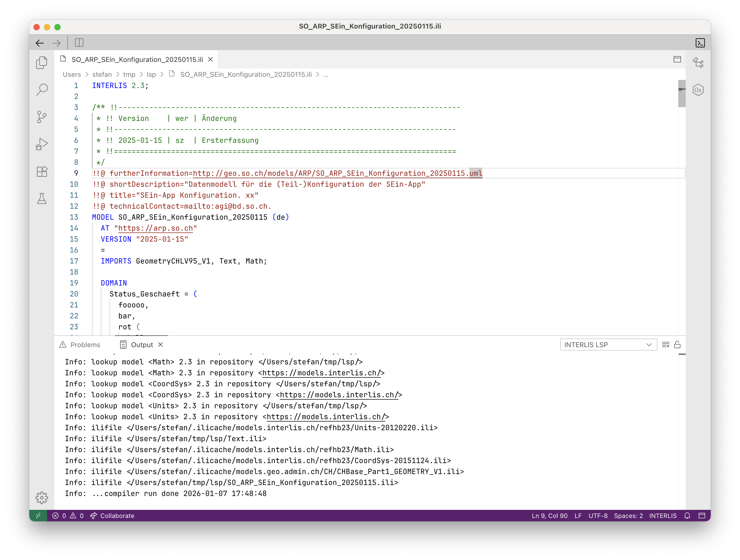The height and width of the screenshot is (560, 740).
Task: Expand the lsp breadcrumb folder
Action: [151, 74]
